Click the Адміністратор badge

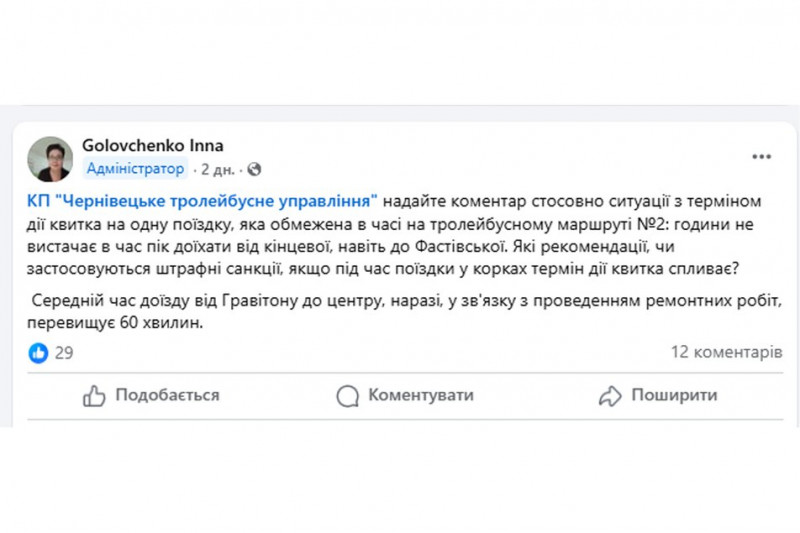[x=135, y=169]
